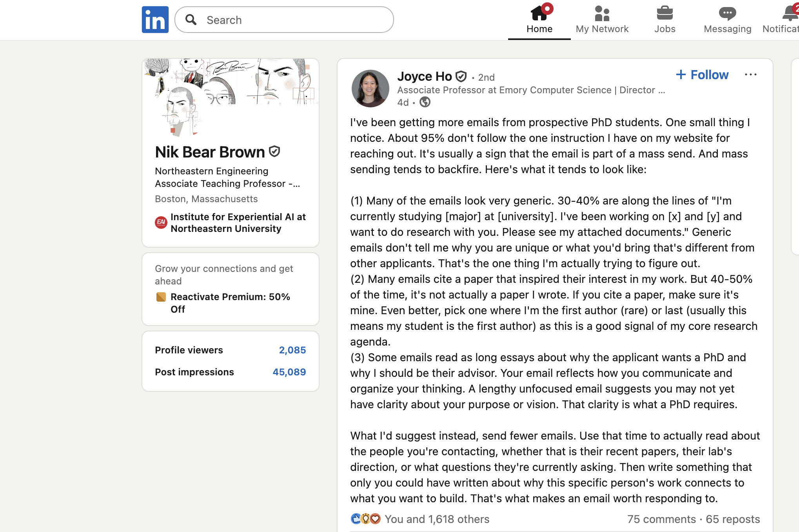
Task: Click the search magnifier icon
Action: pyautogui.click(x=191, y=20)
